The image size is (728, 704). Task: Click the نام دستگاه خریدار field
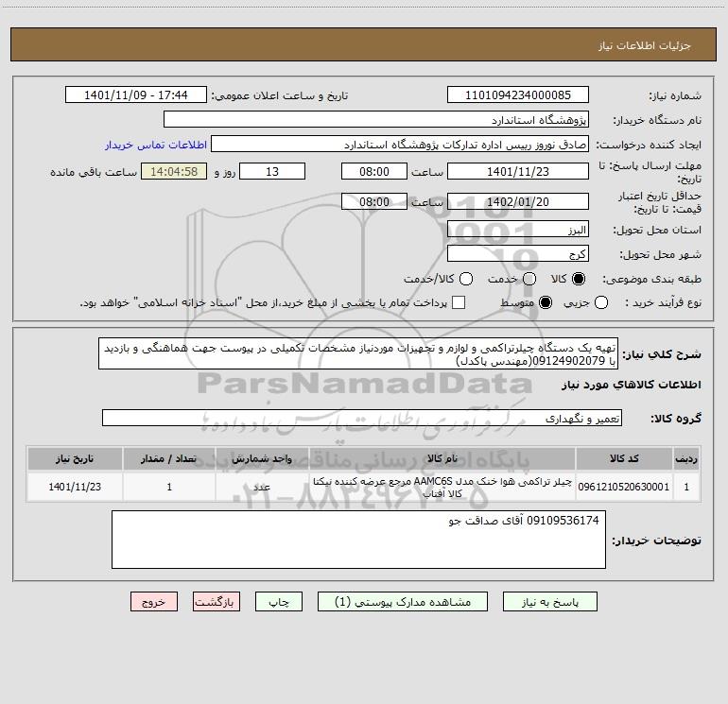tap(376, 119)
